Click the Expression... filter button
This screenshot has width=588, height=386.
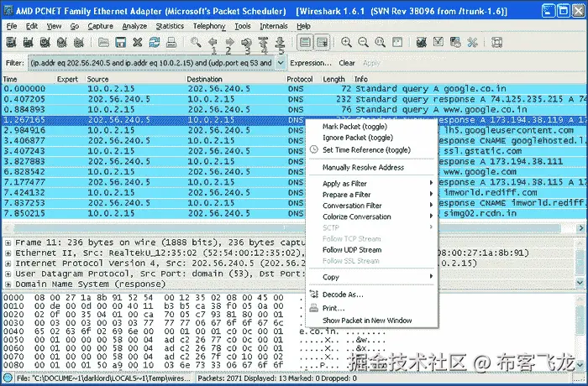[311, 63]
